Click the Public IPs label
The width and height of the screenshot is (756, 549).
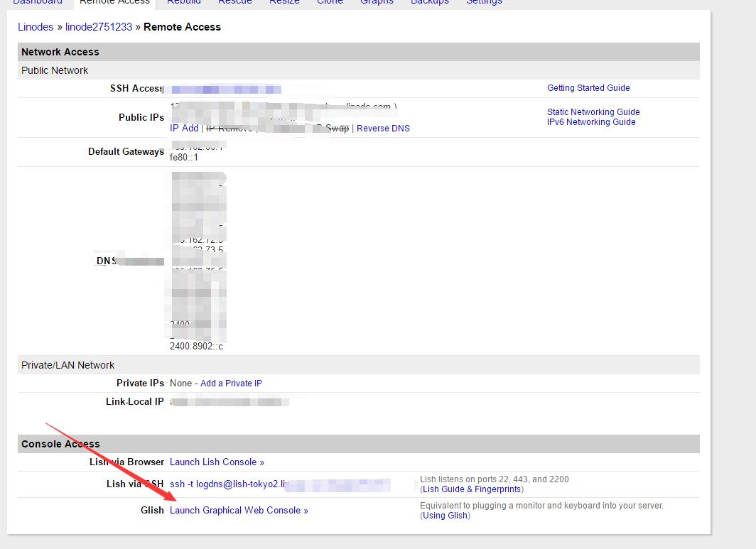(x=141, y=117)
